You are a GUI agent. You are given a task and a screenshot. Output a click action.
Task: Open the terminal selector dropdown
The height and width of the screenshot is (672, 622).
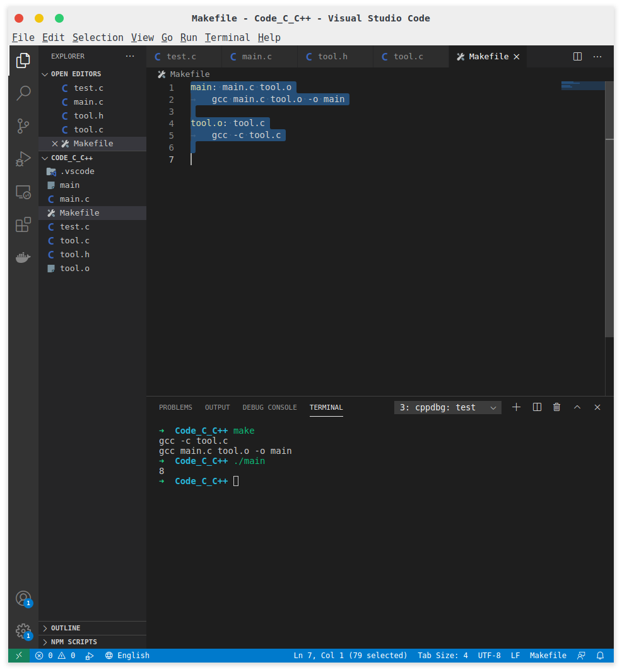tap(447, 407)
